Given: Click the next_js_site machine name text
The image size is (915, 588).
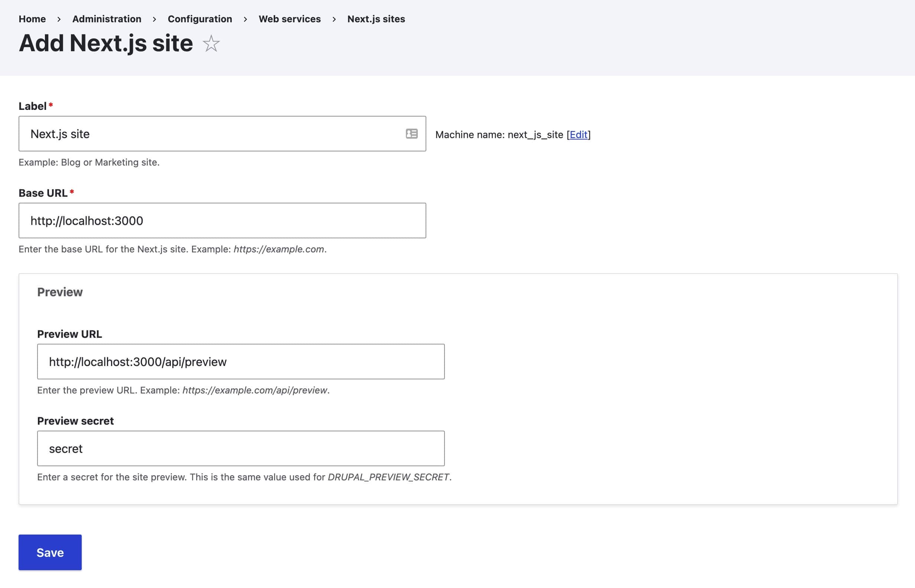Looking at the screenshot, I should pyautogui.click(x=535, y=135).
